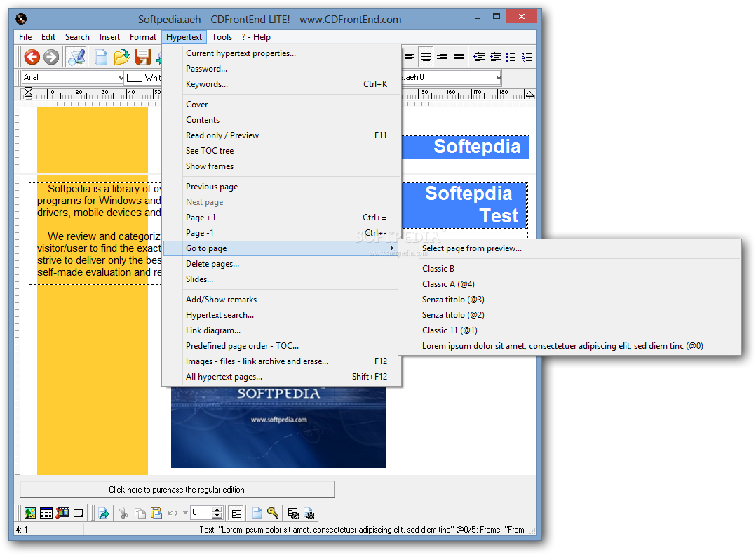Select the center alignment icon
756x555 pixels.
tap(426, 57)
